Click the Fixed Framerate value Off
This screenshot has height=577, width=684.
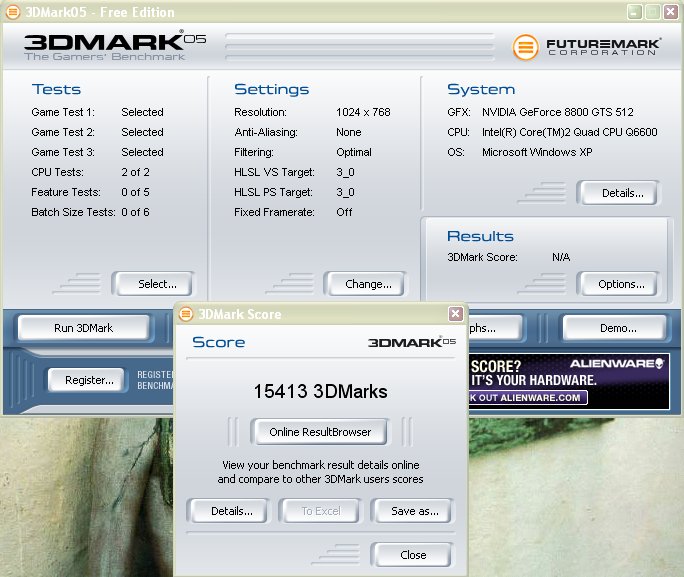tap(344, 212)
